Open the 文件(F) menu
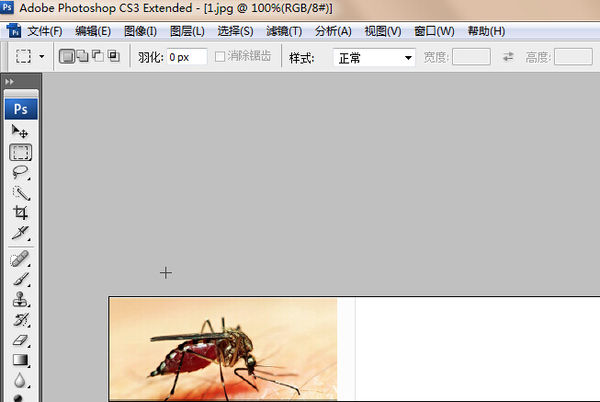The width and height of the screenshot is (600, 402). (44, 31)
